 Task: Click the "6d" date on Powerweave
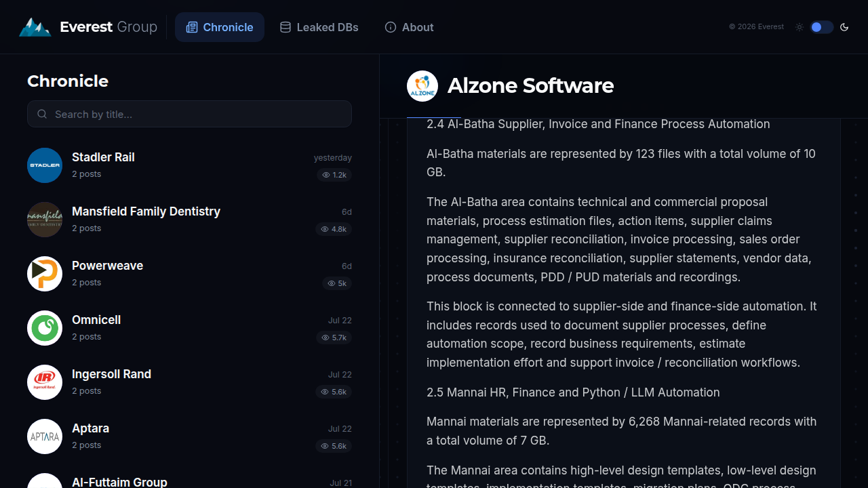(347, 266)
